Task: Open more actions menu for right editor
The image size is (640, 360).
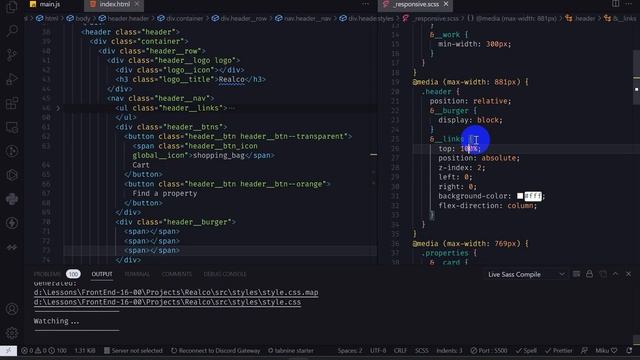Action: (629, 4)
